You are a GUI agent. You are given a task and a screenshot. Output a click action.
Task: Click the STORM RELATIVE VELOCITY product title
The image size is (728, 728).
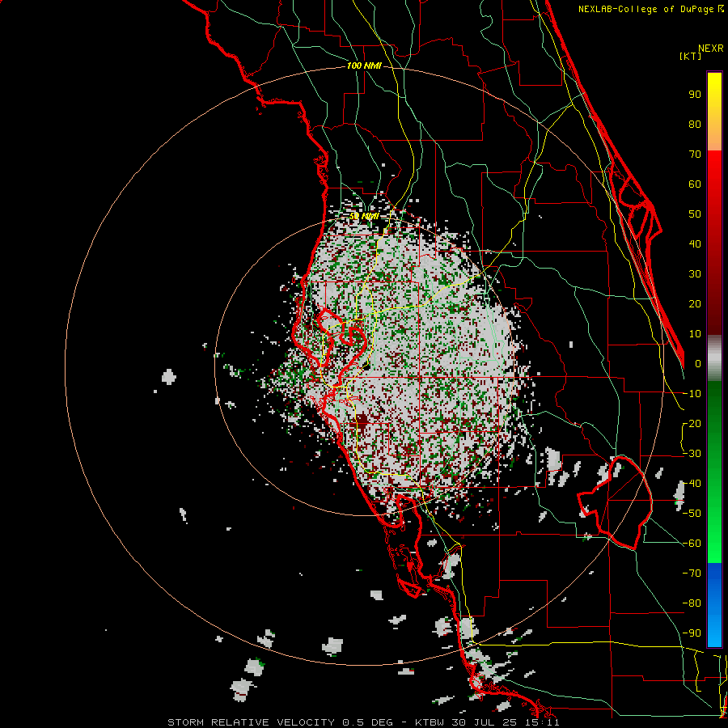click(x=251, y=722)
